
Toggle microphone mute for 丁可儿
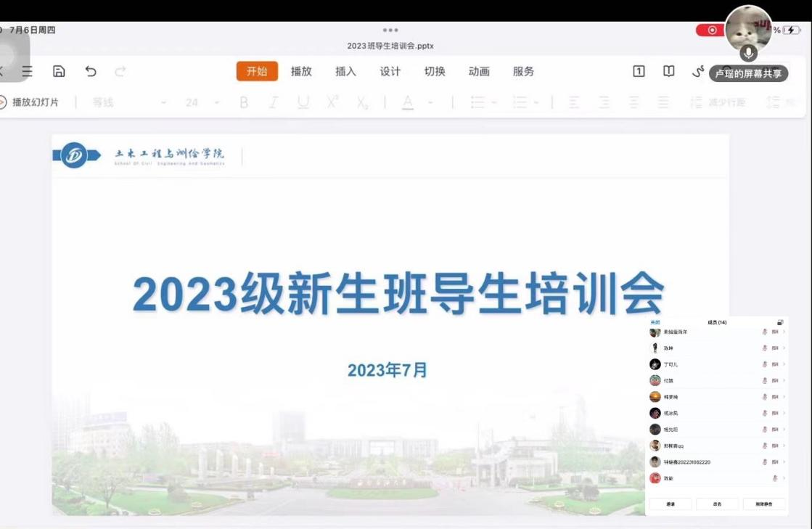[x=764, y=364]
